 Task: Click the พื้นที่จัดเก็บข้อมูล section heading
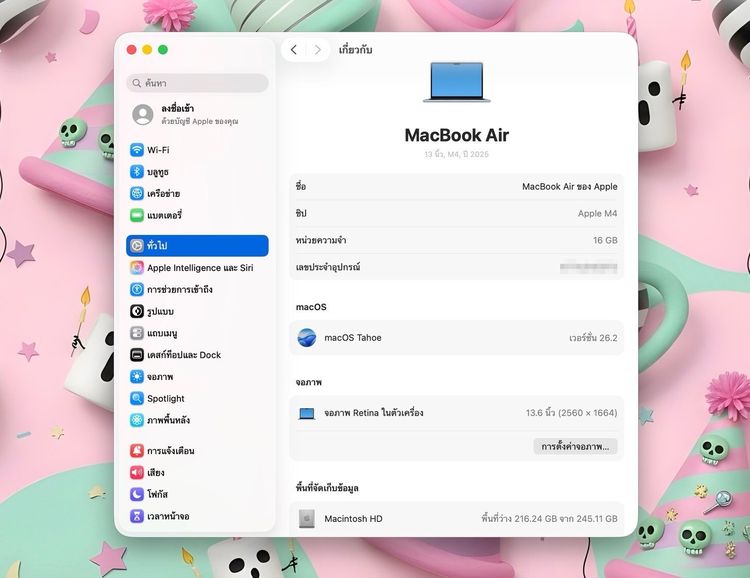point(327,488)
